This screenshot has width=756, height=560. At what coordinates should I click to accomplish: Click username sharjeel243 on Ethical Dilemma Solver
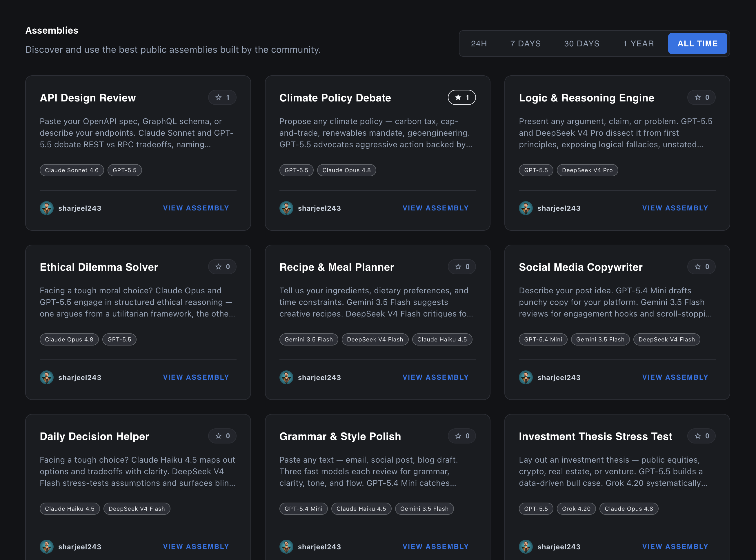point(80,377)
